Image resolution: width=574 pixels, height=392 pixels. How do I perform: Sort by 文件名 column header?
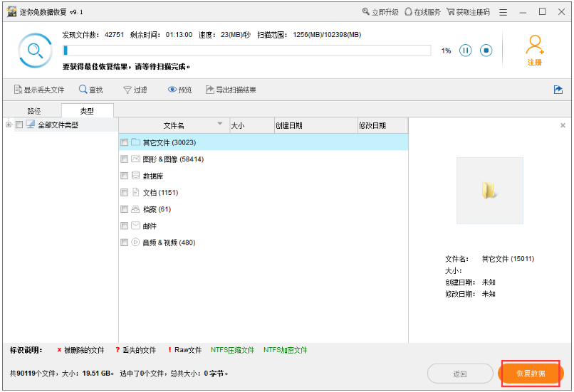click(174, 126)
